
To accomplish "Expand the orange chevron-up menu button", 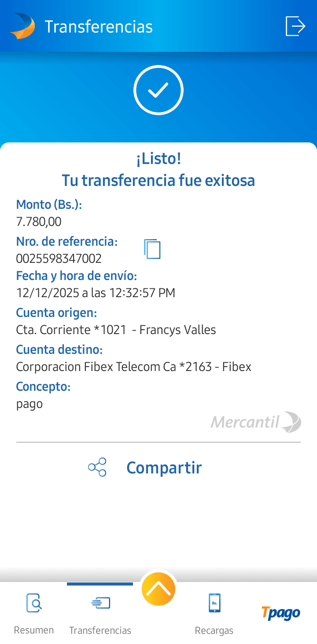I will point(158,589).
